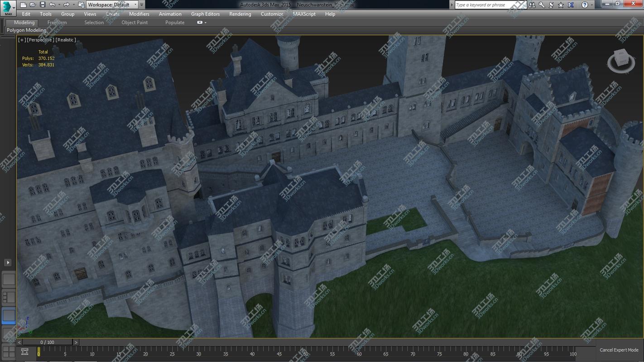644x362 pixels.
Task: Select the four-quad viewport layout preset
Action: (x=9, y=351)
